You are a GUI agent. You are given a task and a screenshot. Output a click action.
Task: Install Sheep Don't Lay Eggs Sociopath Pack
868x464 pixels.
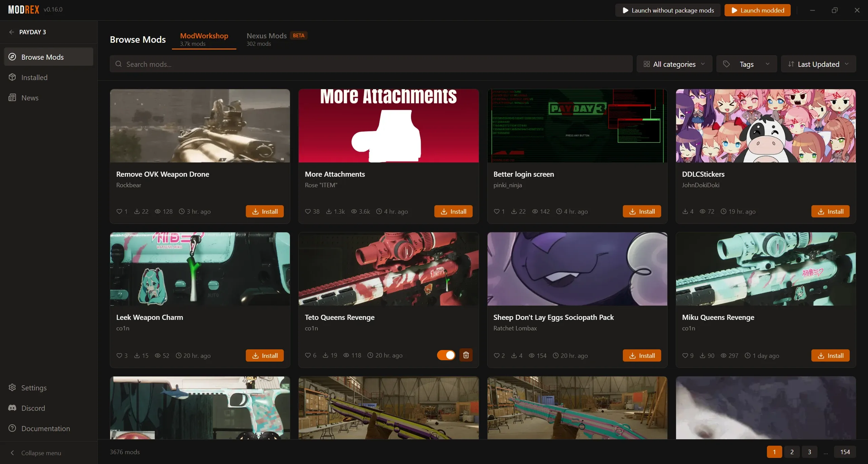click(x=642, y=355)
